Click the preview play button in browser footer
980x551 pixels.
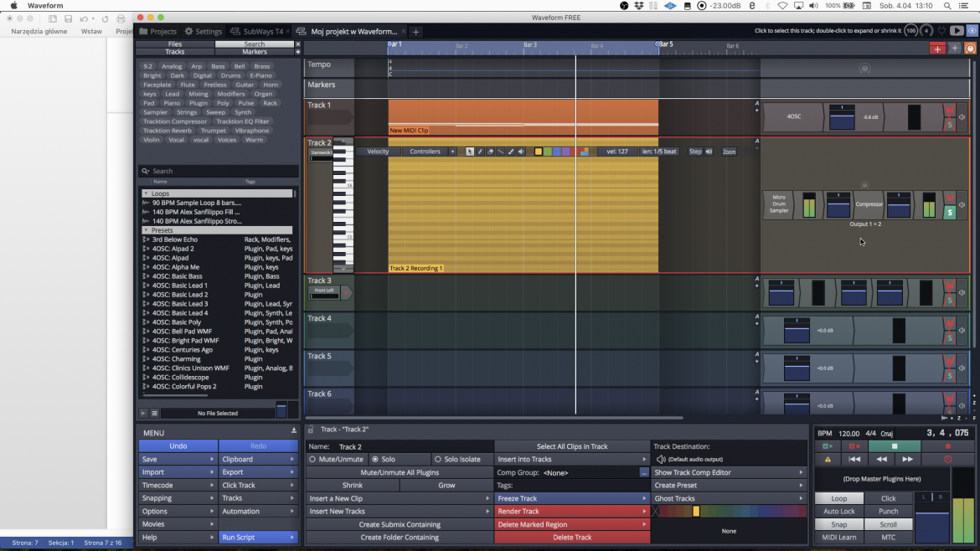[143, 413]
